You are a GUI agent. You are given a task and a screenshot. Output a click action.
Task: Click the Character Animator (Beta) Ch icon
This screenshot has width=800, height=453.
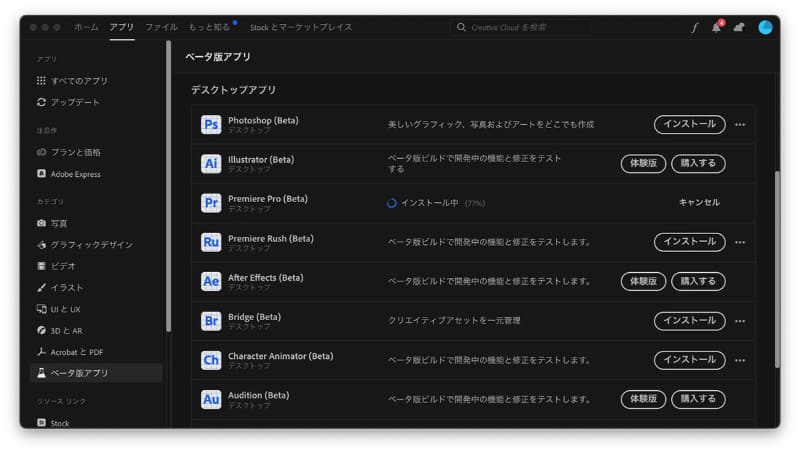211,360
